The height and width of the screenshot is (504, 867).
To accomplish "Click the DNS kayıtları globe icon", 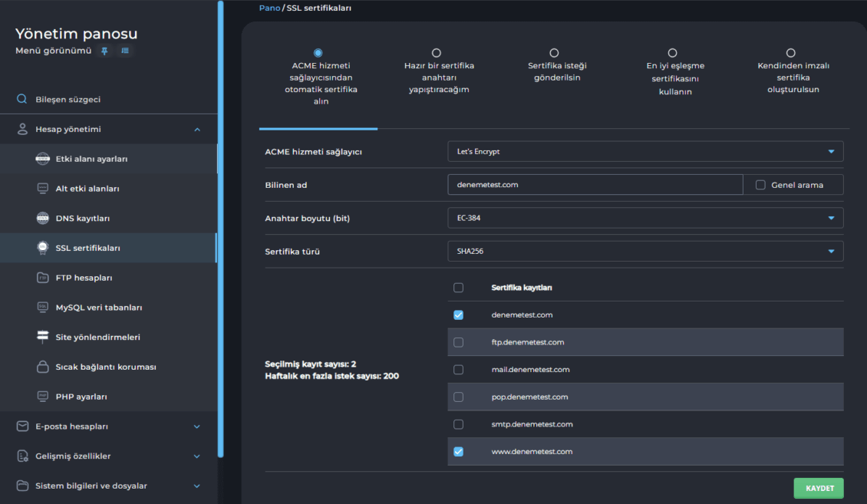I will click(x=43, y=219).
